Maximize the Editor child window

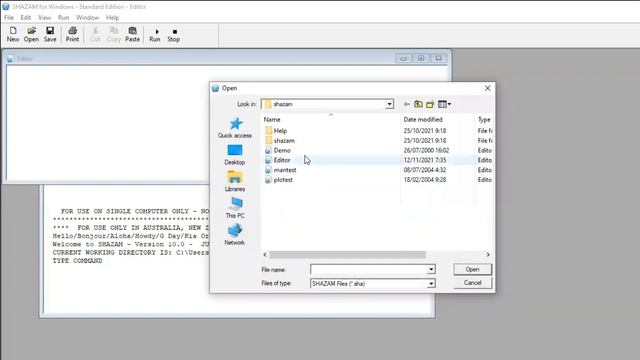pos(421,58)
